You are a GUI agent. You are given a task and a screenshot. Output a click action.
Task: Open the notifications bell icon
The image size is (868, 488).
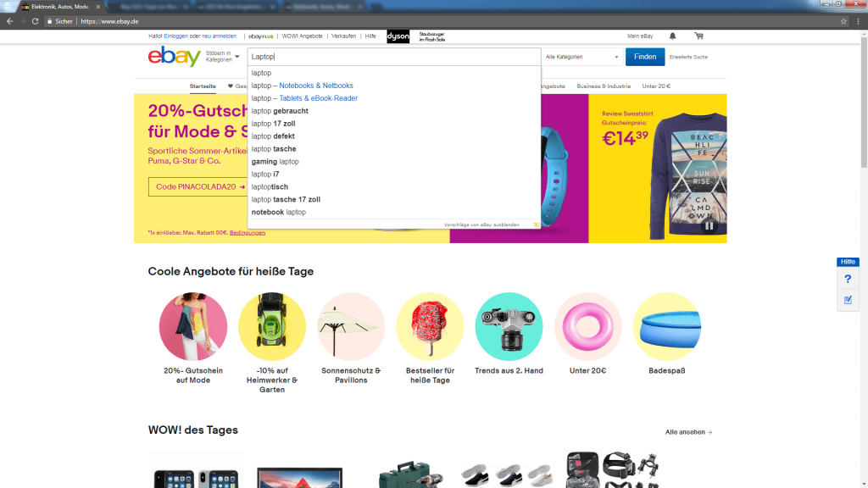pos(672,36)
